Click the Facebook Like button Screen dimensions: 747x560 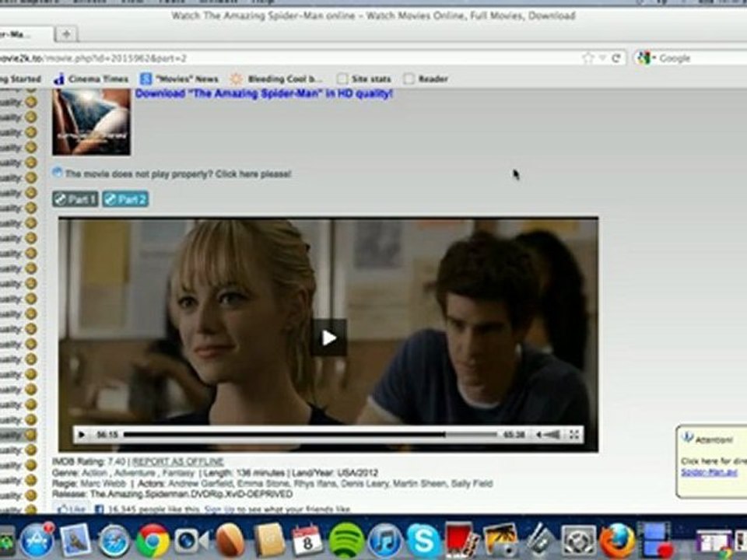click(x=71, y=509)
